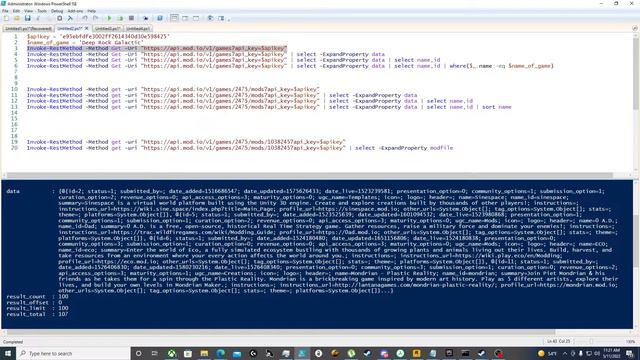Show Script Pane Top layout icon
This screenshot has height=360, width=640.
174,18
